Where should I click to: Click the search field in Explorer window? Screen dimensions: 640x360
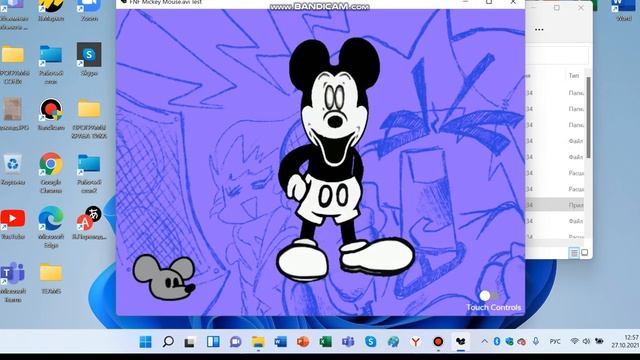pos(557,56)
